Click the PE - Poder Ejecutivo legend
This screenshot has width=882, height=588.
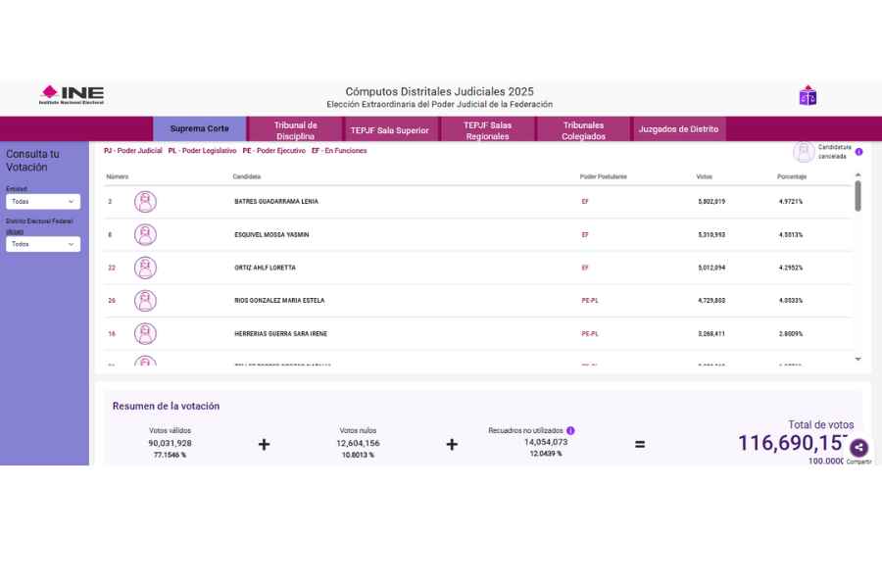274,151
